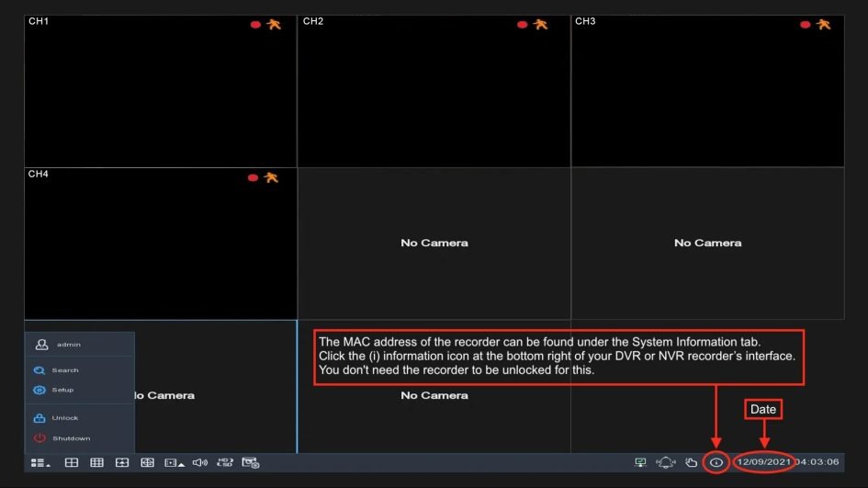The height and width of the screenshot is (488, 868).
Task: Click Unlock in the start menu
Action: click(64, 418)
